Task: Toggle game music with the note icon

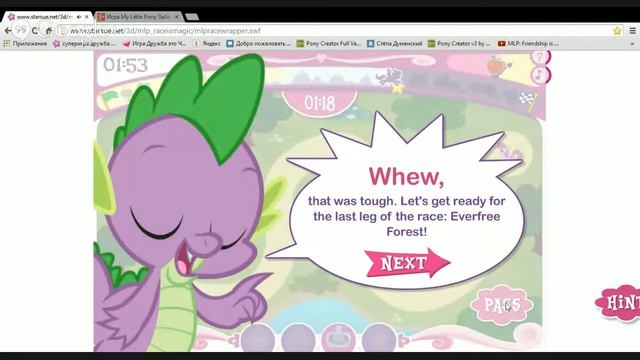Action: (541, 75)
